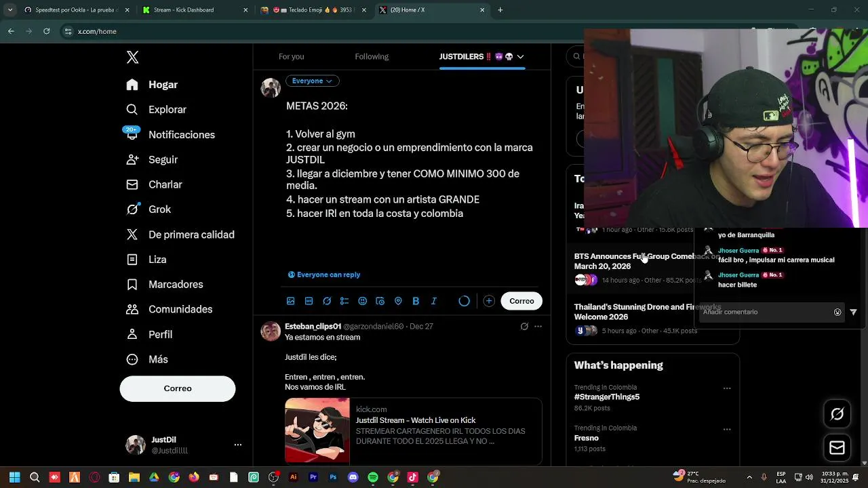This screenshot has width=868, height=488.
Task: Open emoji picker in post composer
Action: point(362,301)
